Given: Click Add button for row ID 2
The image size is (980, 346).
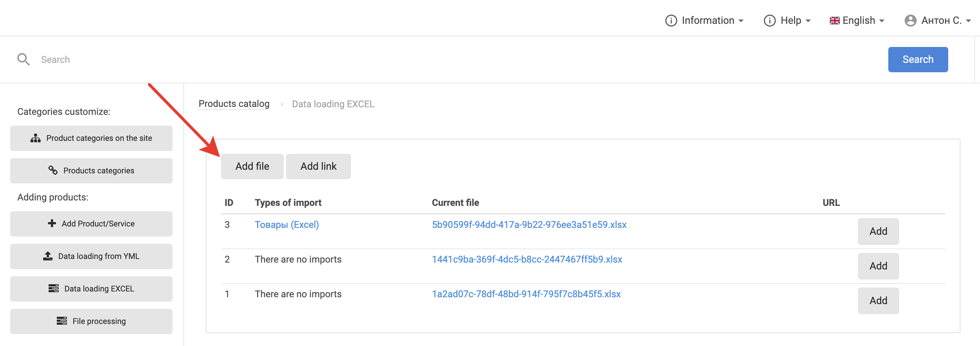Looking at the screenshot, I should pyautogui.click(x=878, y=266).
